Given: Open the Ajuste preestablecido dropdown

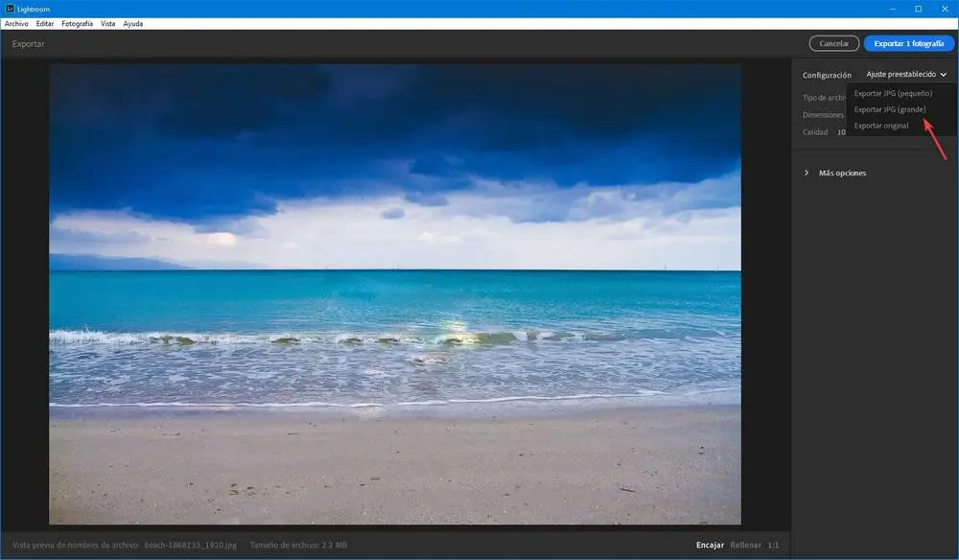Looking at the screenshot, I should coord(906,74).
